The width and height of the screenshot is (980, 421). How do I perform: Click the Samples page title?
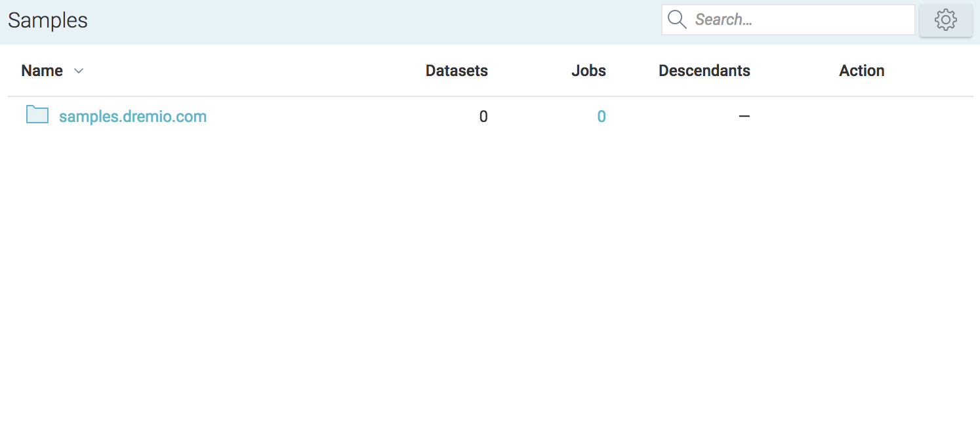tap(48, 20)
